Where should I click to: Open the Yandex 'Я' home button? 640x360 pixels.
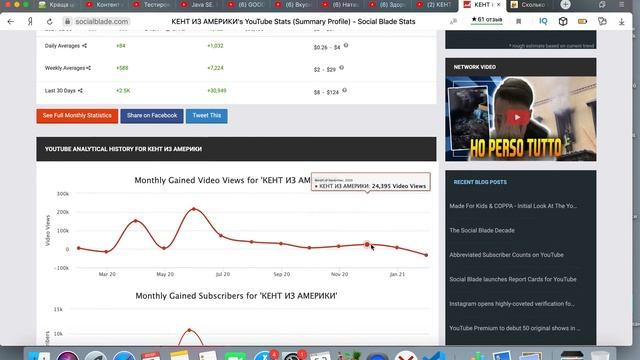[30, 21]
